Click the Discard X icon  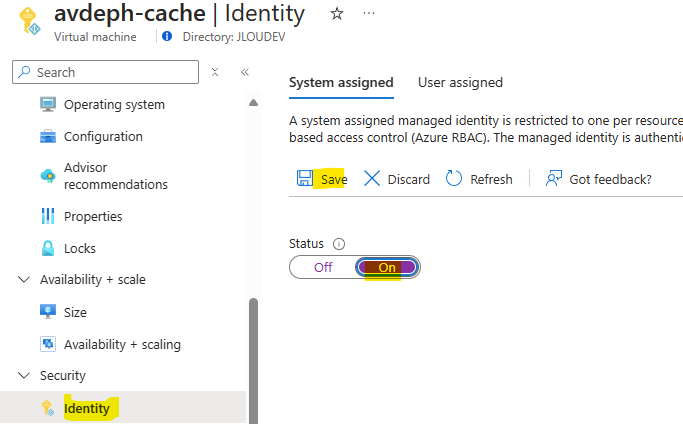coord(372,179)
